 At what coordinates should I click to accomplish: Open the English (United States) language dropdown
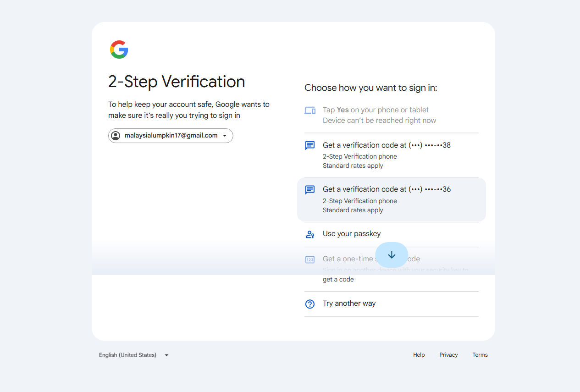coord(134,355)
